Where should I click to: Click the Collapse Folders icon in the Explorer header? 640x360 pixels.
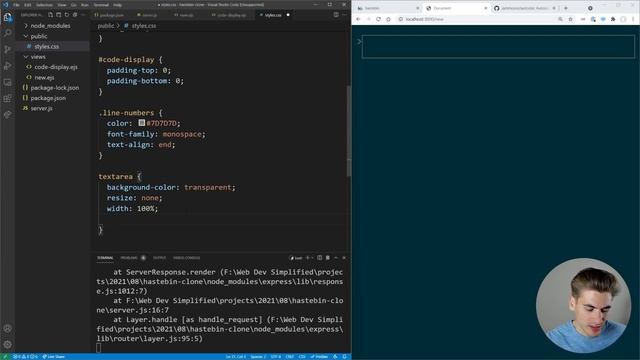[x=75, y=15]
